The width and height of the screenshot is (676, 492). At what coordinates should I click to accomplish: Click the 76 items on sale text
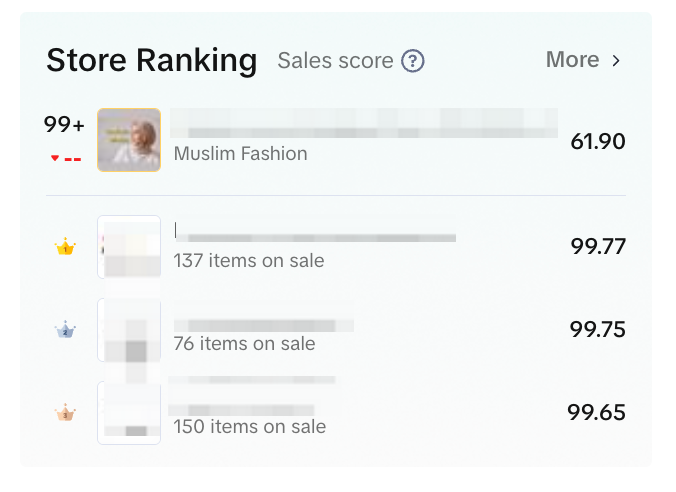(244, 344)
